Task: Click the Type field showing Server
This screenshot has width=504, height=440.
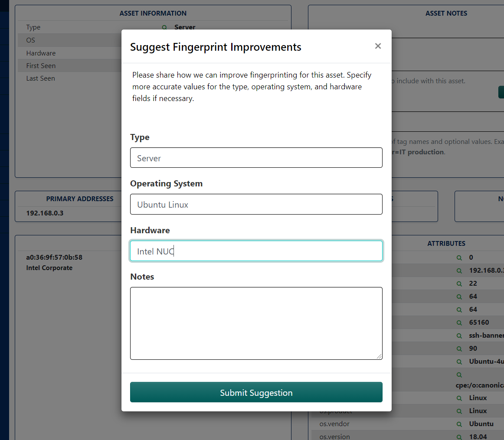Action: pos(256,157)
